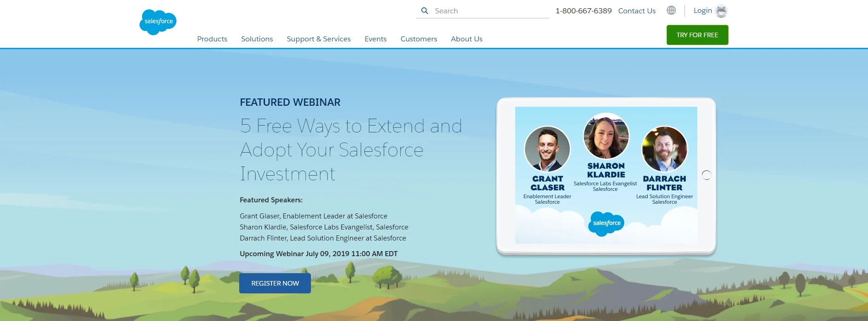The image size is (868, 321).
Task: Click Grant Glaser's portrait photo
Action: (x=547, y=149)
